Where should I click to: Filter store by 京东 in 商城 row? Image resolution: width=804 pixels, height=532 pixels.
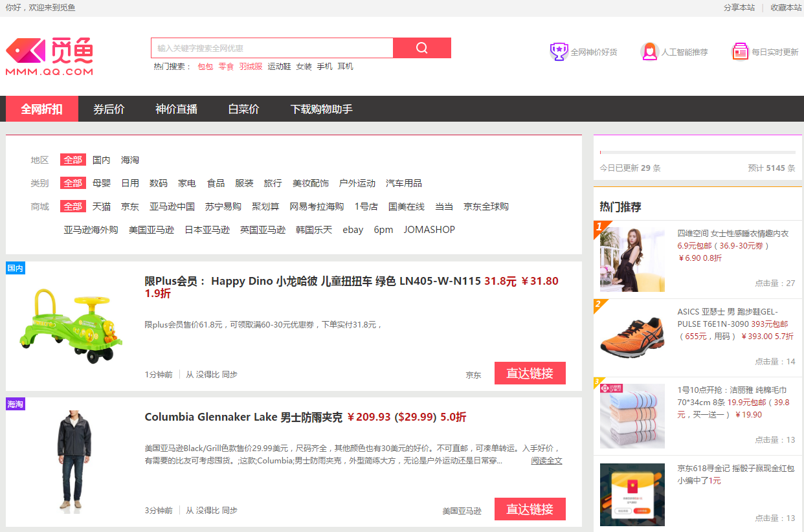[130, 206]
